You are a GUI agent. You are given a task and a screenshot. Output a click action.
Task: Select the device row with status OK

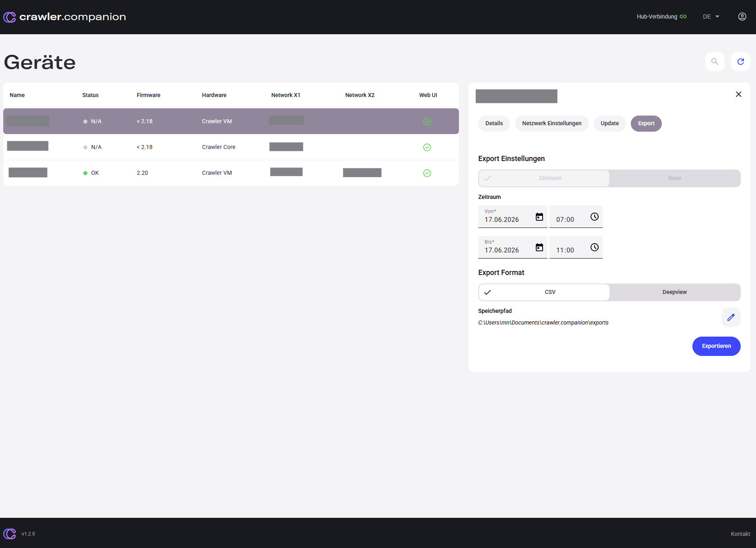tap(231, 173)
